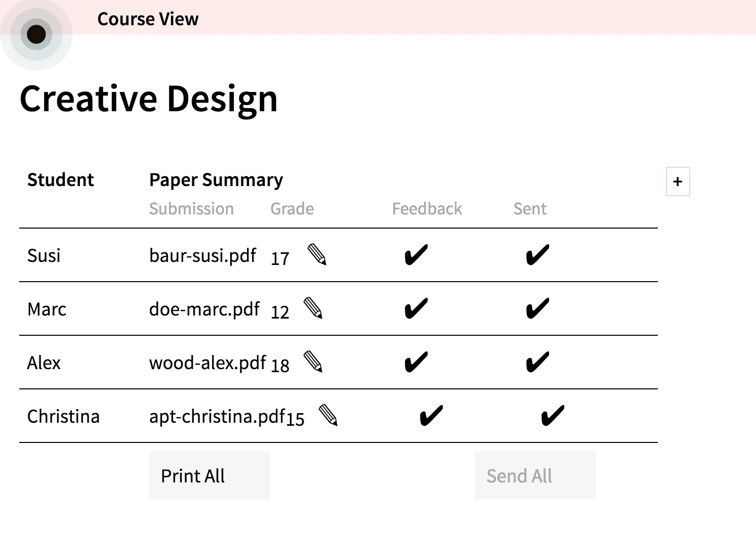Select student name Susi
Viewport: 756px width, 535px height.
tap(44, 256)
